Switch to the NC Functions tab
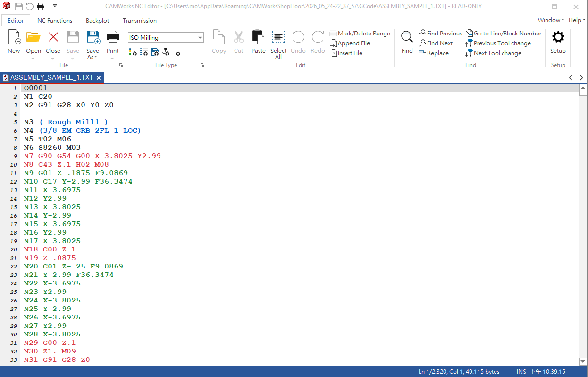Screen dimensions: 588x377 click(55, 20)
